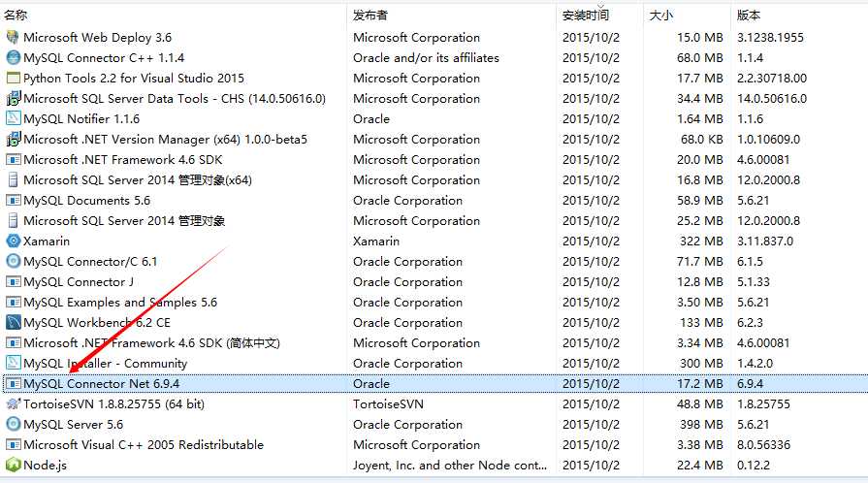Click publisher 'Joyent, Inc. and other Node cont...'

[450, 466]
